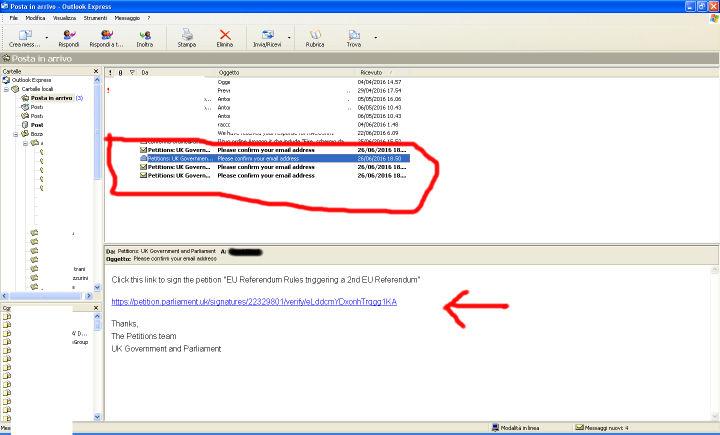This screenshot has height=435, width=720.
Task: Open the File menu
Action: coord(14,18)
